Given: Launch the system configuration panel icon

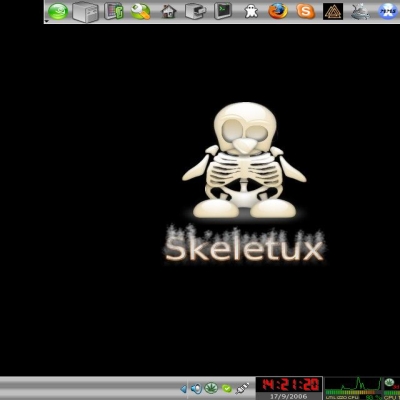Looking at the screenshot, I should pyautogui.click(x=114, y=11).
